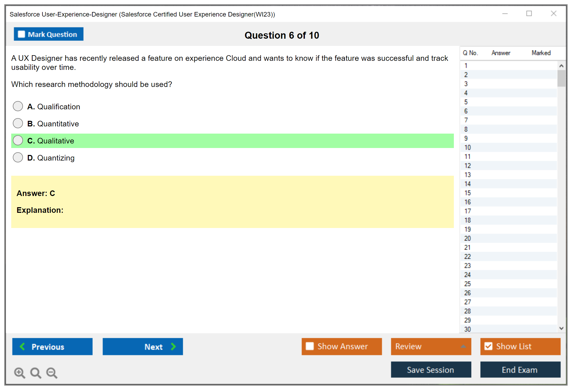Uncheck the Show List checkbox
Viewport: 574px width, 392px height.
(x=488, y=346)
